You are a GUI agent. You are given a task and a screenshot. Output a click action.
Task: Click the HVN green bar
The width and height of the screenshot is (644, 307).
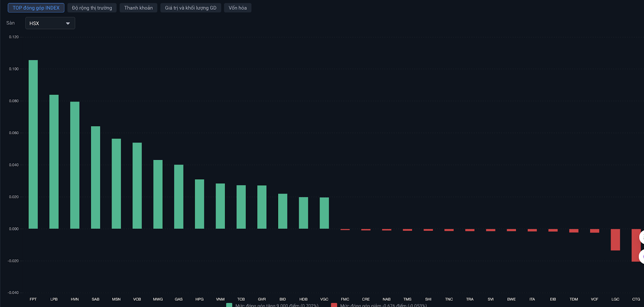click(x=75, y=165)
